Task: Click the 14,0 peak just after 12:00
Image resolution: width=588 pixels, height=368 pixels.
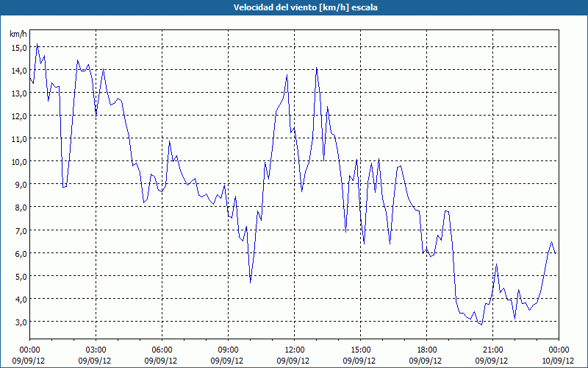Action: tap(317, 68)
